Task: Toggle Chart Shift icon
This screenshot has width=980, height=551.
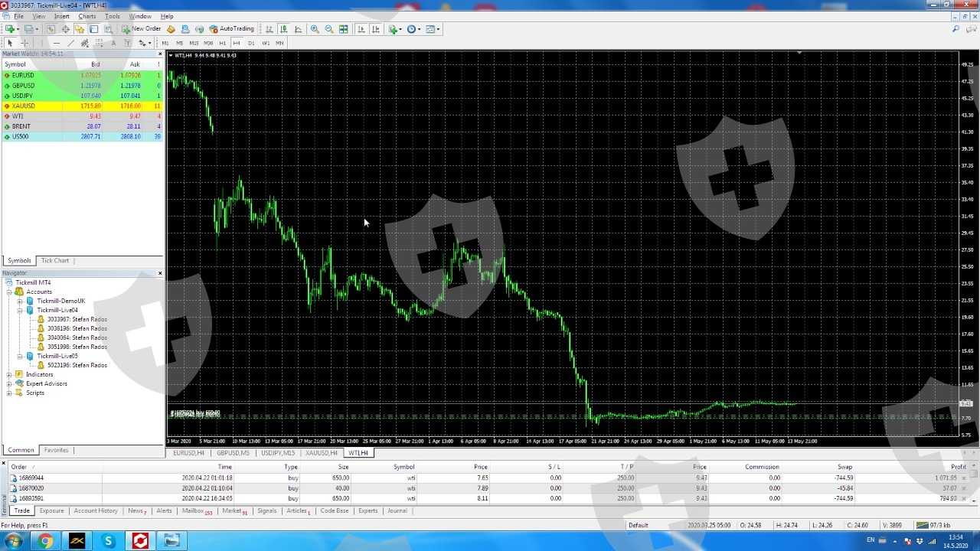Action: [375, 29]
